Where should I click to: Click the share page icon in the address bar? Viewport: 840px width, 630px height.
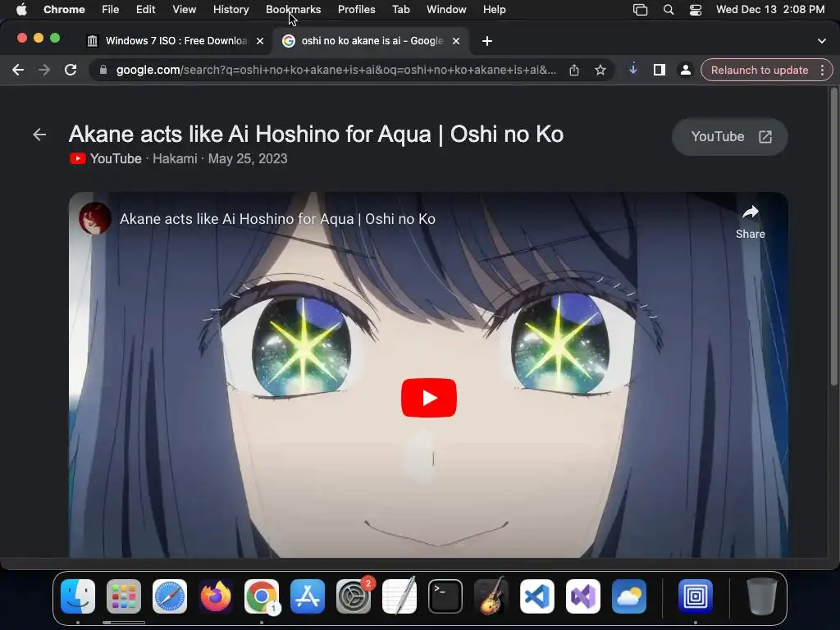[573, 70]
